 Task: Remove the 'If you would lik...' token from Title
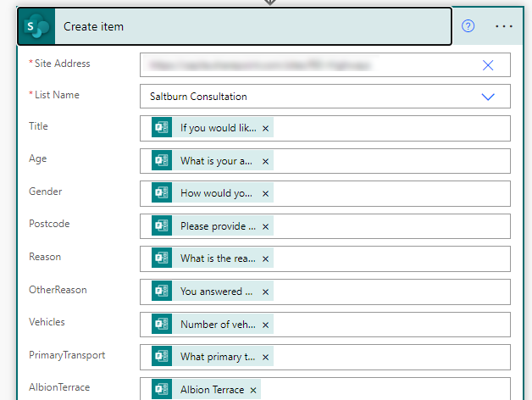[266, 129]
